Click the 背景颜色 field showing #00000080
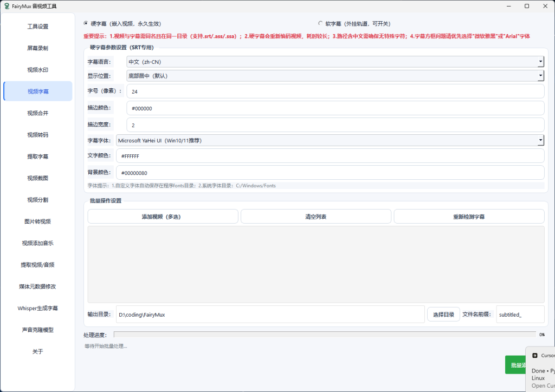The height and width of the screenshot is (392, 555). tap(330, 173)
